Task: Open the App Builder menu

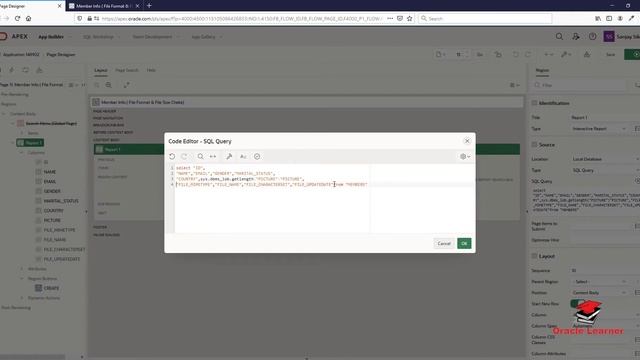Action: pos(55,37)
